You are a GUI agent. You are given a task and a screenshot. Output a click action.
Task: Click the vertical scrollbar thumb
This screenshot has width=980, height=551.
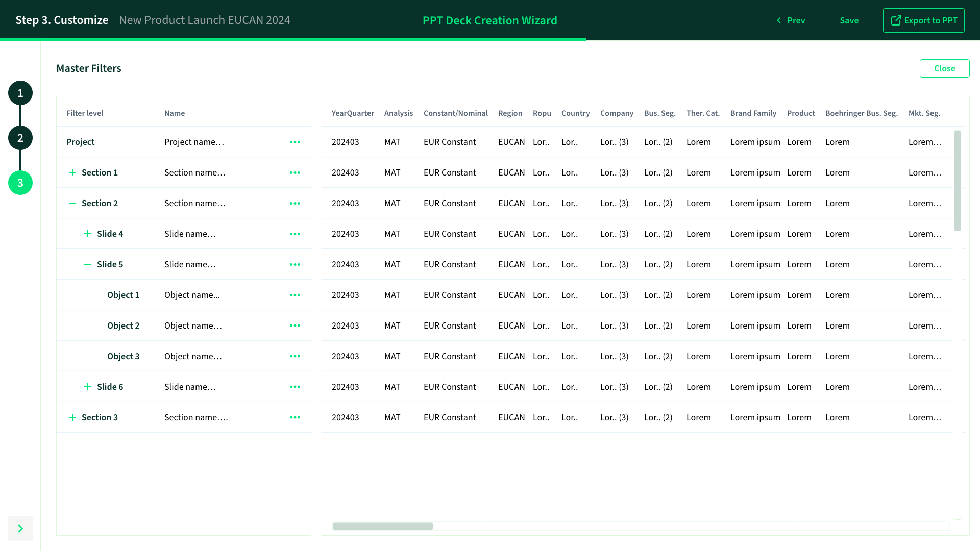pyautogui.click(x=958, y=181)
